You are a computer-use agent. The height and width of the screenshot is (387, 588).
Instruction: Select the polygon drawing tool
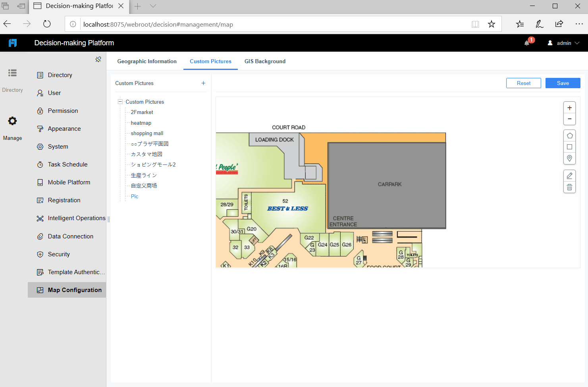click(569, 135)
